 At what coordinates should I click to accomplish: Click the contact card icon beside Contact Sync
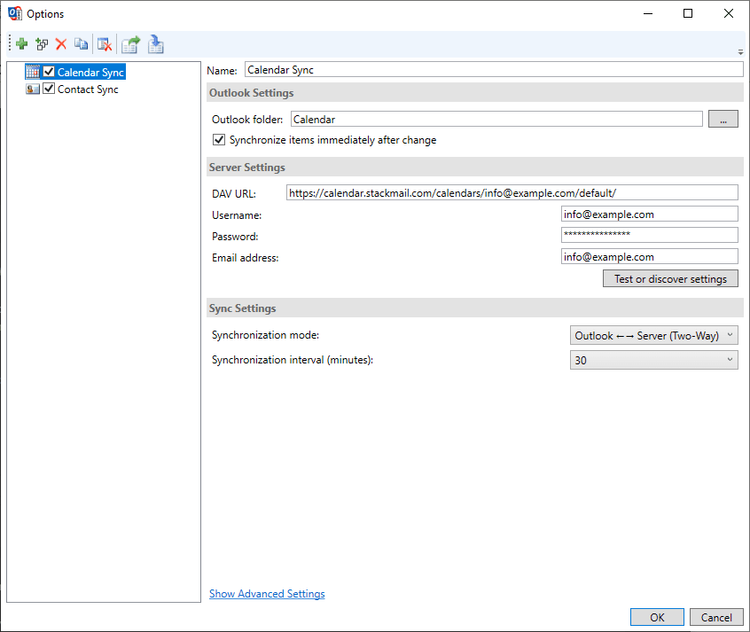[33, 89]
